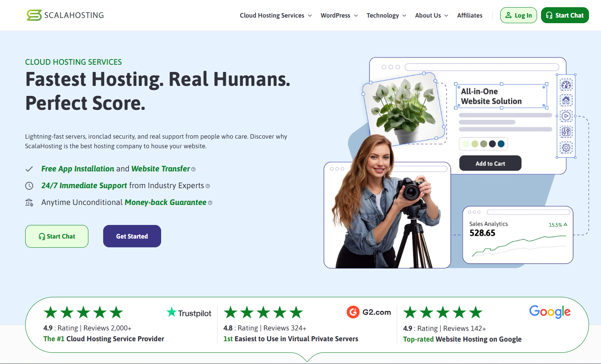Screen dimensions: 601x364
Task: Open the 24/7 Immediate Support link
Action: pos(84,185)
